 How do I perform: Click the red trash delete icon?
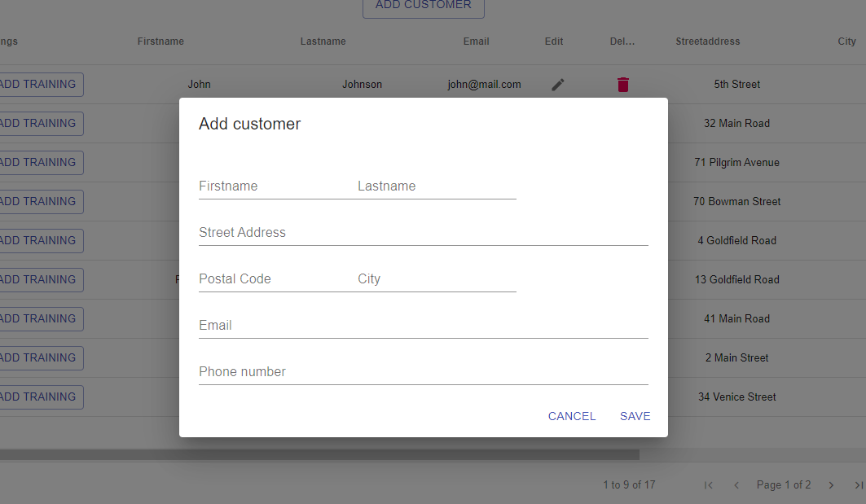click(623, 85)
